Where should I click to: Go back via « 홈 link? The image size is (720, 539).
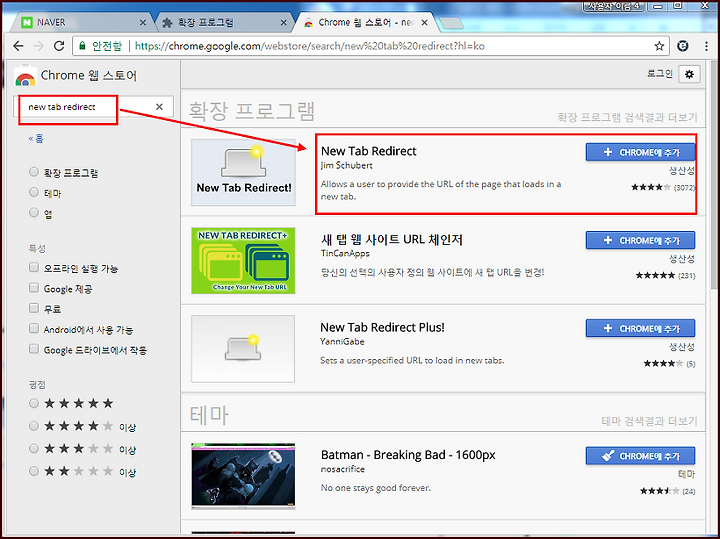[36, 138]
